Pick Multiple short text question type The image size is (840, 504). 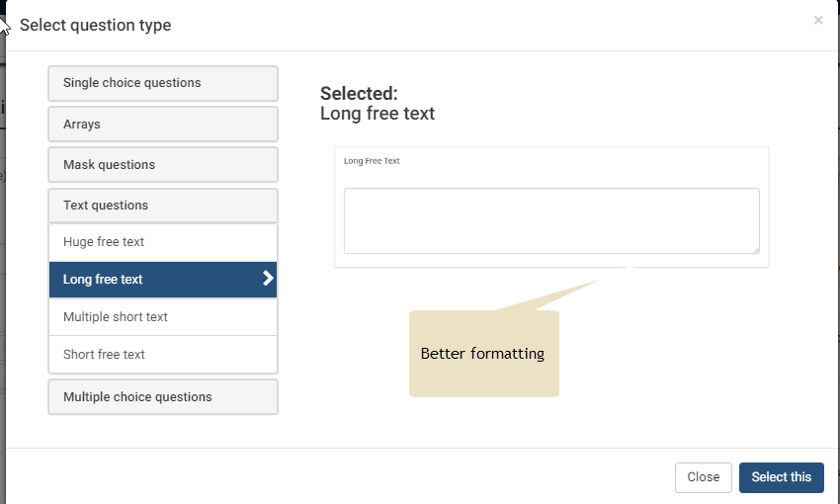tap(162, 317)
